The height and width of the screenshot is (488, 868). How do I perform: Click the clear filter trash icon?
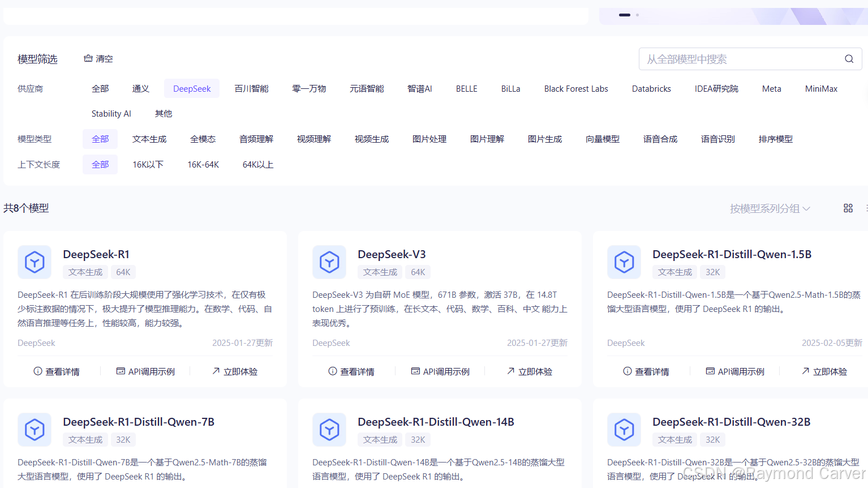click(x=88, y=58)
